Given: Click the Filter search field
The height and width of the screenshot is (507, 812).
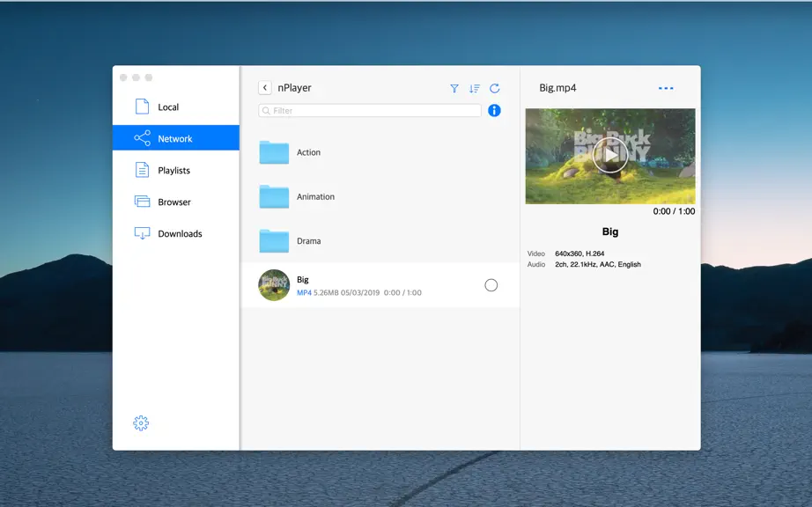Looking at the screenshot, I should click(x=370, y=110).
